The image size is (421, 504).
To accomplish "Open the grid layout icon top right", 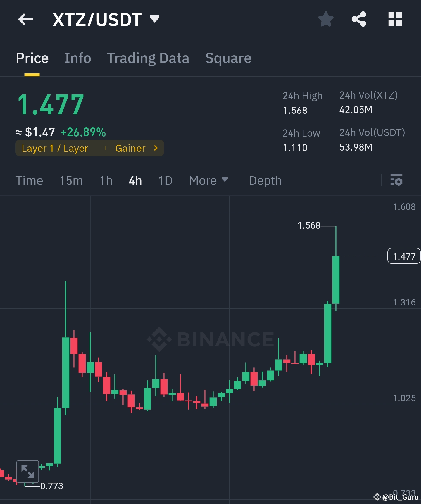I will [395, 19].
